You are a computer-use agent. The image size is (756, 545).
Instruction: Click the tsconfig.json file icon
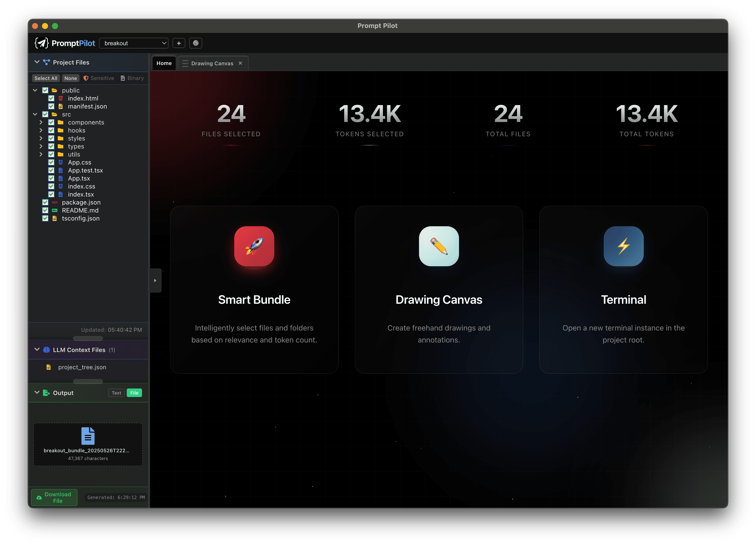(x=55, y=218)
